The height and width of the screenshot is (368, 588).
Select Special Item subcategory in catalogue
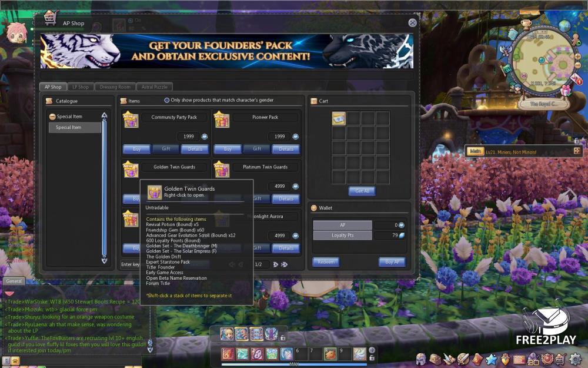pyautogui.click(x=75, y=127)
